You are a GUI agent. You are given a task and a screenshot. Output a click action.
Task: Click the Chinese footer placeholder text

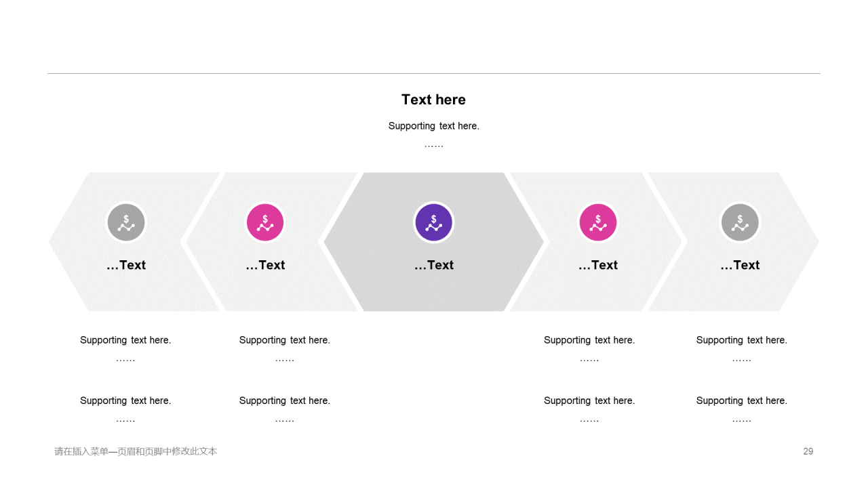coord(136,451)
